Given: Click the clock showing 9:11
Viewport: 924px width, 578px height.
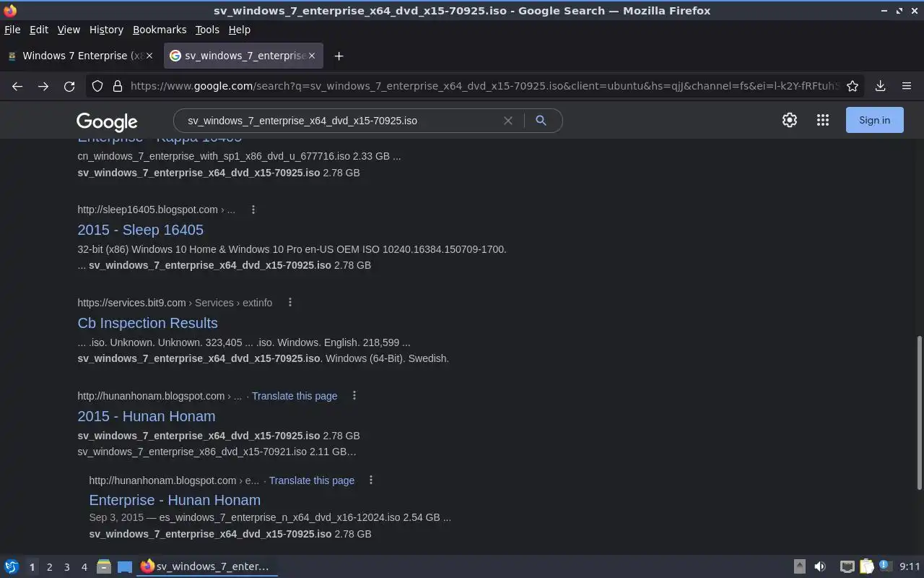Looking at the screenshot, I should 910,567.
